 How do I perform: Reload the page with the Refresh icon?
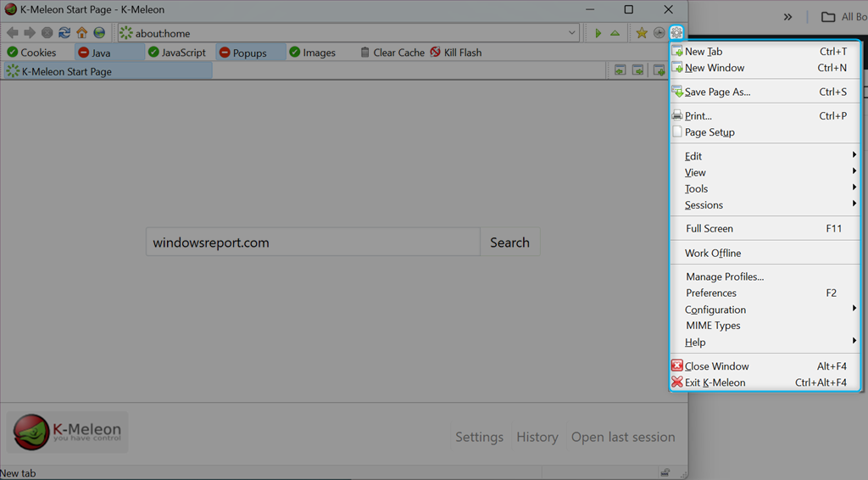64,33
